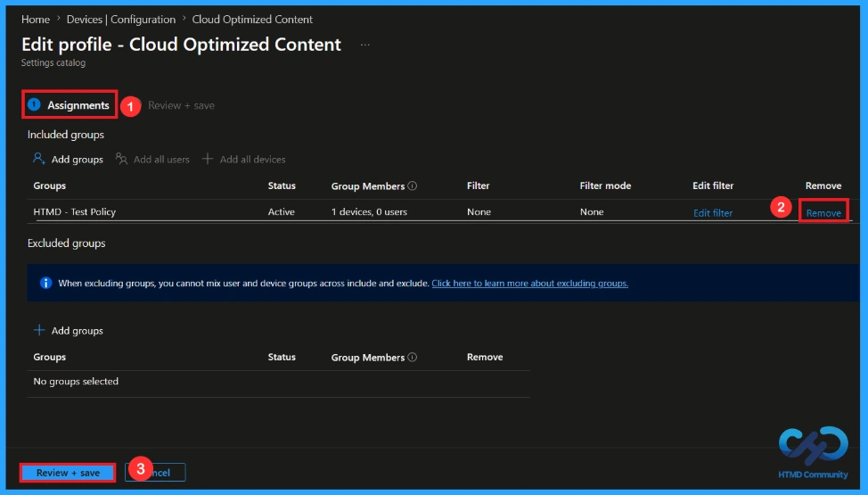Click the Filter mode column header
Screen dimensions: 868x495
(605, 186)
